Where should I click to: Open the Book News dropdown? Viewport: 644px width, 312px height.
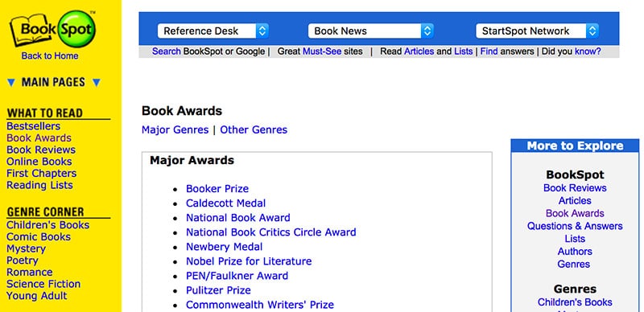pyautogui.click(x=370, y=31)
